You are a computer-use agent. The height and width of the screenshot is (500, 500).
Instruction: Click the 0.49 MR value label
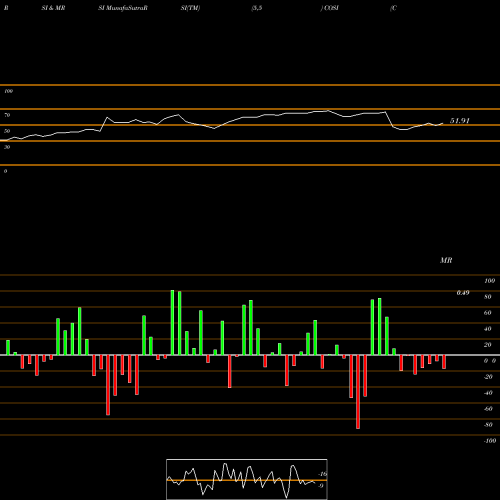coord(463,293)
